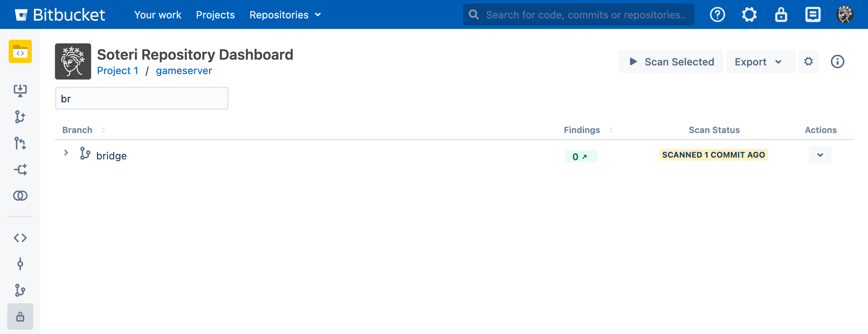Focus the branch filter input field
Image resolution: width=868 pixels, height=334 pixels.
coord(142,99)
